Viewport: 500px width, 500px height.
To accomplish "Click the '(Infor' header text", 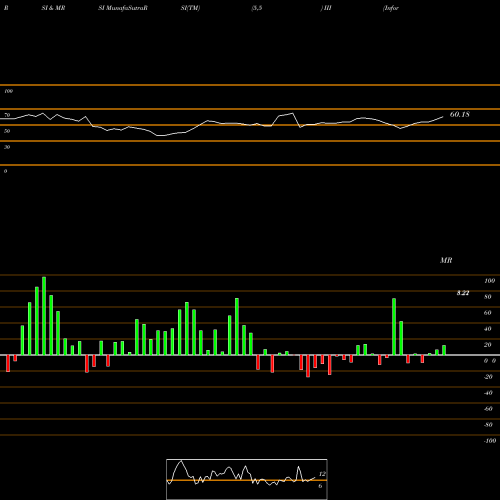I will pyautogui.click(x=391, y=8).
